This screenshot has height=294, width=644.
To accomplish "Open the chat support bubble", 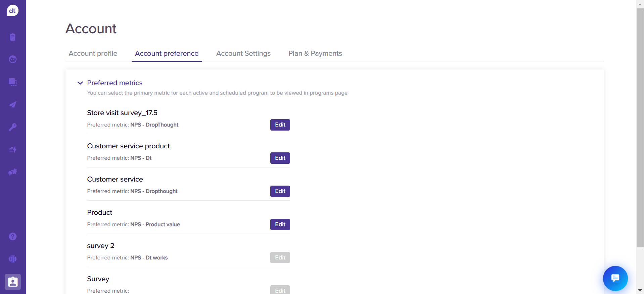I will point(615,278).
